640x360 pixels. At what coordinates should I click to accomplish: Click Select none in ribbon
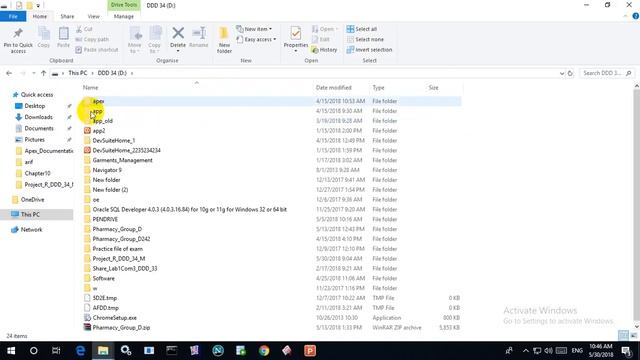(x=365, y=39)
